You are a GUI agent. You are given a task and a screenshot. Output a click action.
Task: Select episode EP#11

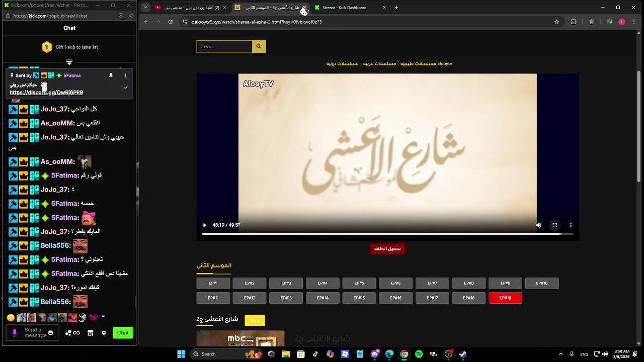pyautogui.click(x=213, y=298)
